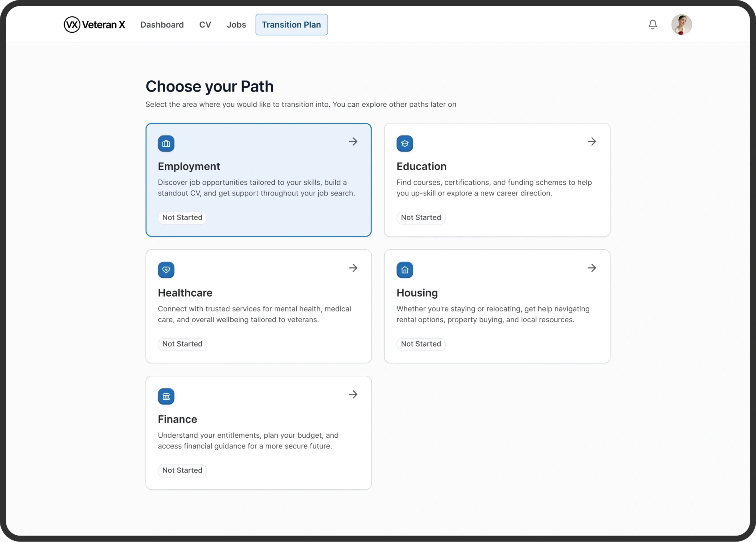The width and height of the screenshot is (756, 542).
Task: Click the Housing home icon
Action: point(405,270)
